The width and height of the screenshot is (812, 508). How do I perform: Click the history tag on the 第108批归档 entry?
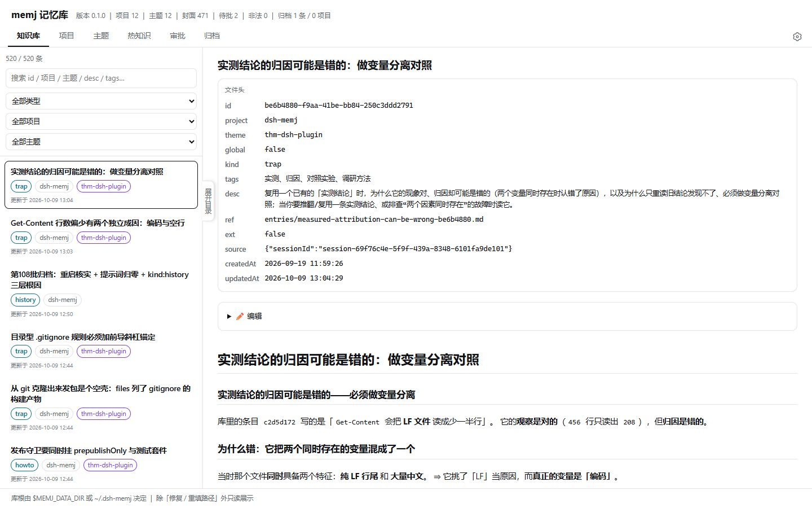pos(25,300)
